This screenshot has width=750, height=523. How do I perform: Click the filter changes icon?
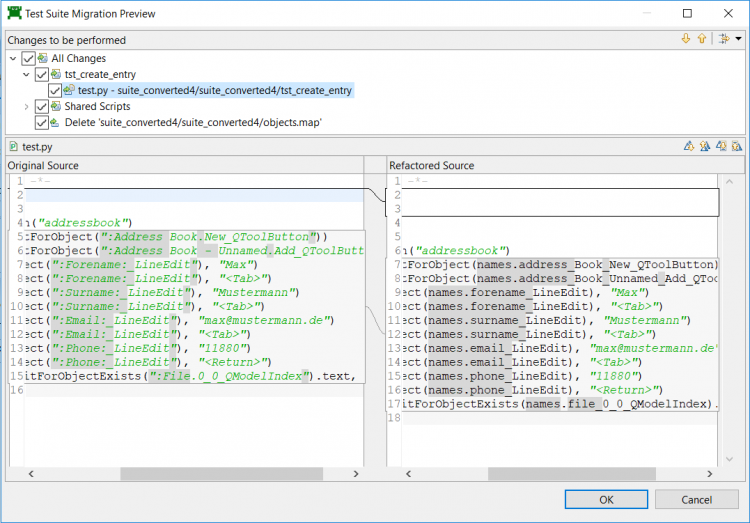pos(722,39)
